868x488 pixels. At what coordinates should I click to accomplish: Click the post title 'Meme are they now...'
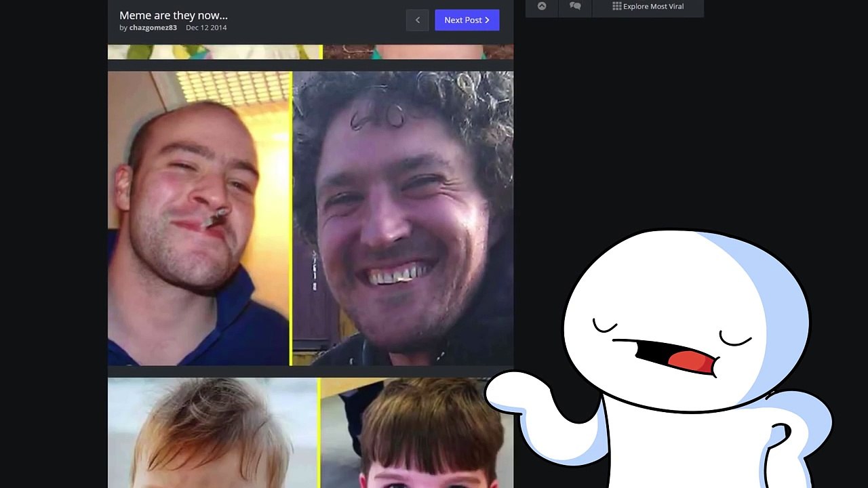coord(174,15)
